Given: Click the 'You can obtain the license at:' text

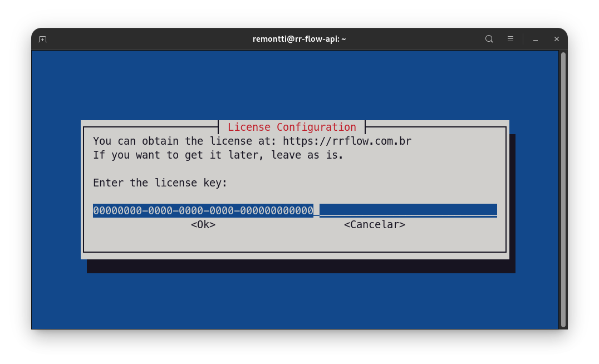Looking at the screenshot, I should tap(184, 141).
